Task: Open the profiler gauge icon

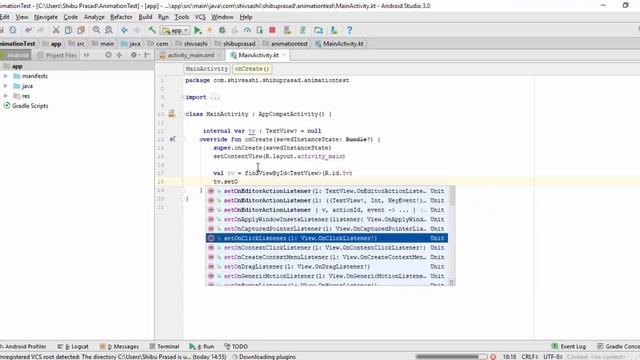Action: click(x=247, y=30)
